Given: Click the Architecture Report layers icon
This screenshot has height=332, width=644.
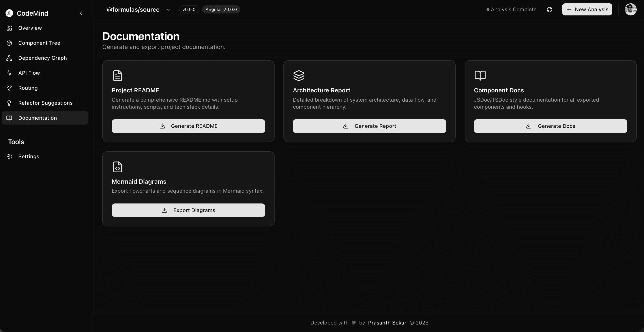Looking at the screenshot, I should point(299,75).
